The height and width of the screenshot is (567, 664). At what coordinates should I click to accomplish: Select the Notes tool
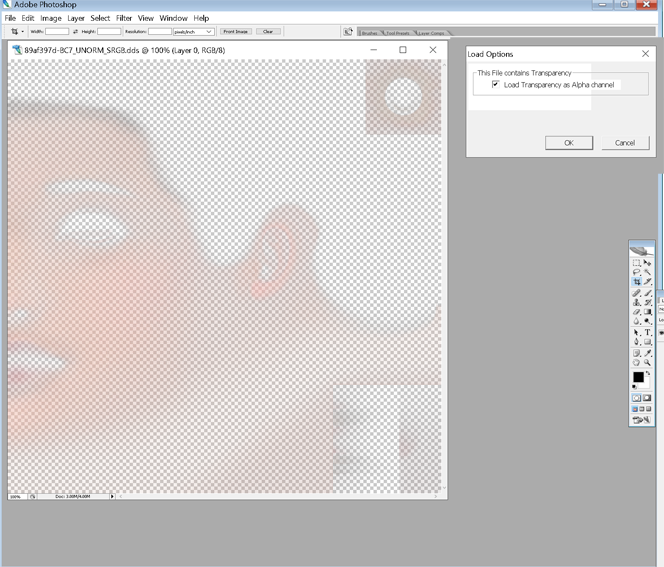(636, 353)
